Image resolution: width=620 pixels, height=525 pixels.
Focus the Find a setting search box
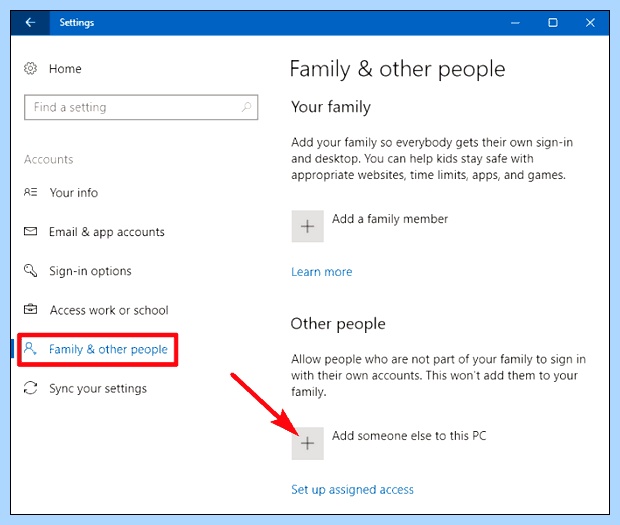(141, 107)
